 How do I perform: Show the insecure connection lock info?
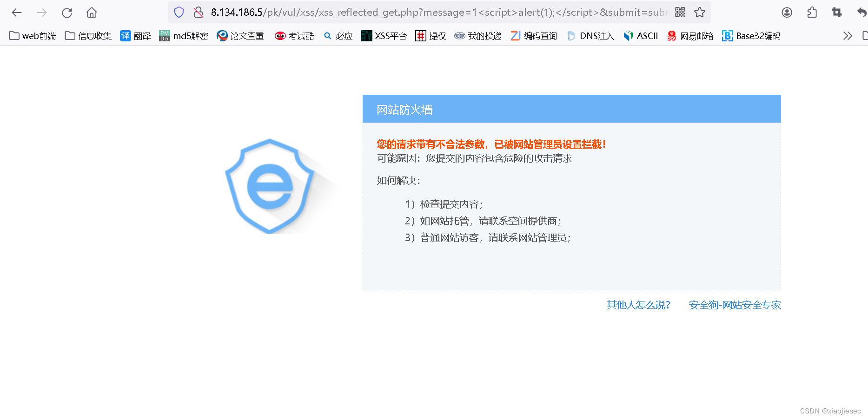click(x=199, y=13)
